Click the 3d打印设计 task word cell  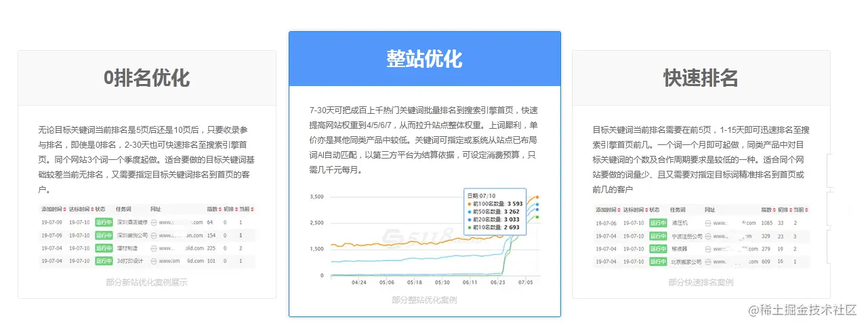[x=130, y=261]
